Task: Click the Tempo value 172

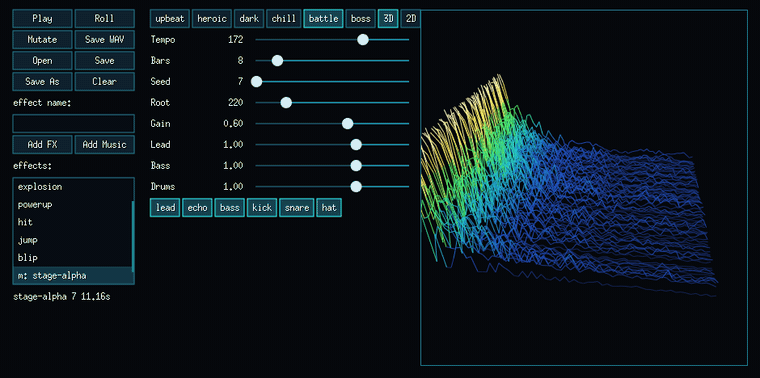Action: pyautogui.click(x=235, y=40)
